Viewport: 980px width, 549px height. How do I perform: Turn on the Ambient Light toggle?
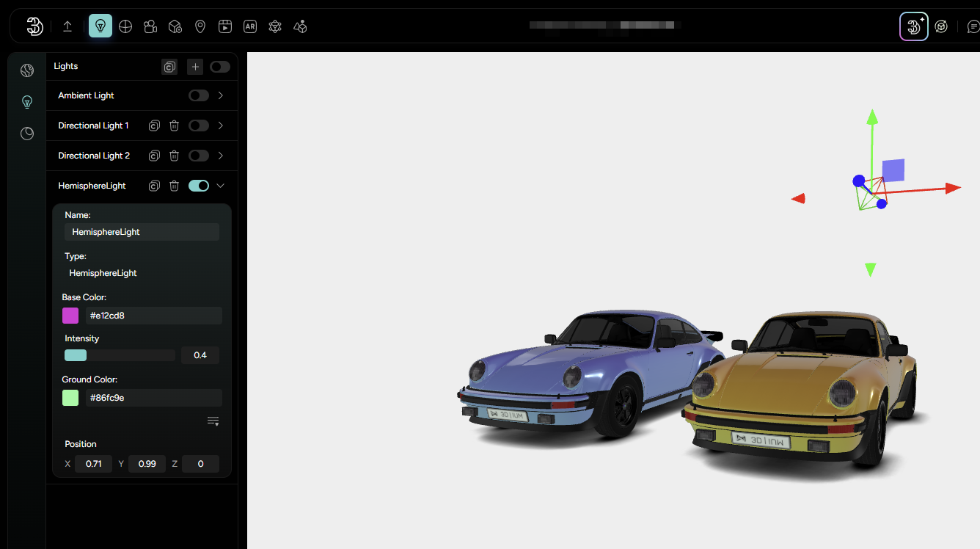coord(198,95)
